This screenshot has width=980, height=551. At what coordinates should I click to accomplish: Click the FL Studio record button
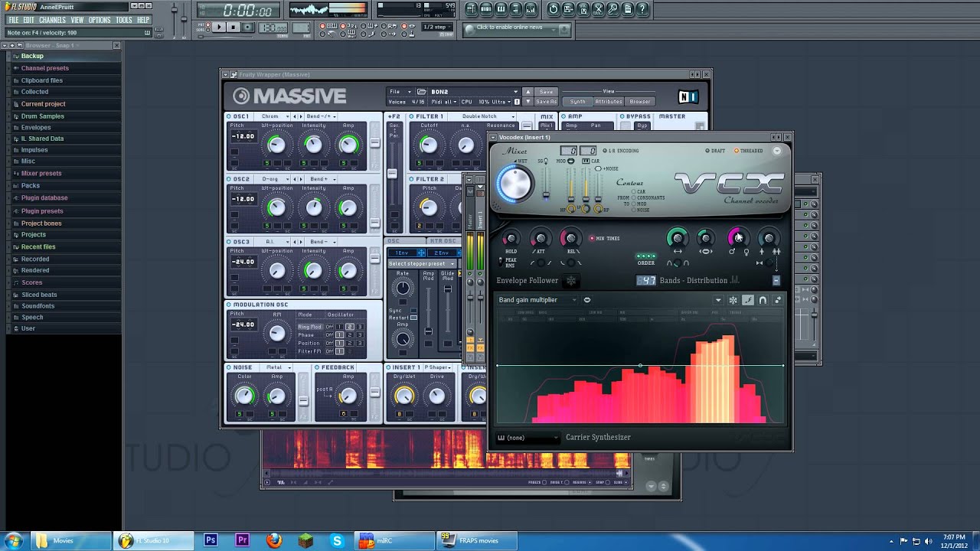248,27
